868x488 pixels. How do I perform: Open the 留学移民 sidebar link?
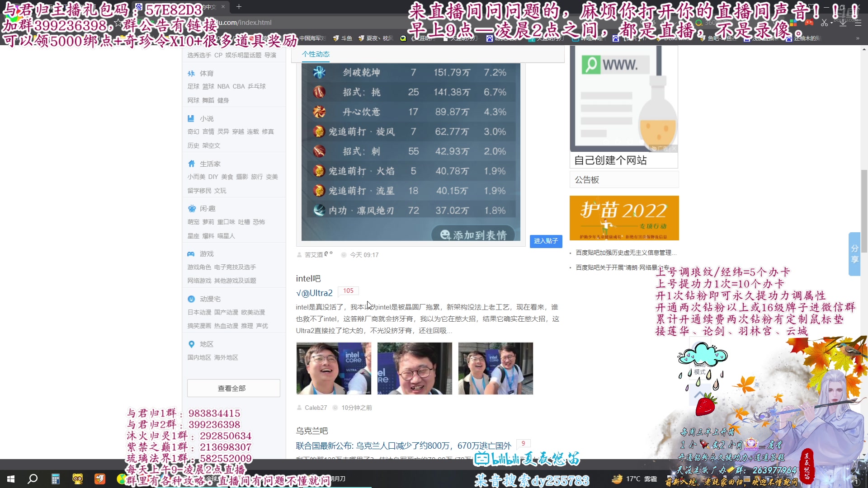199,191
